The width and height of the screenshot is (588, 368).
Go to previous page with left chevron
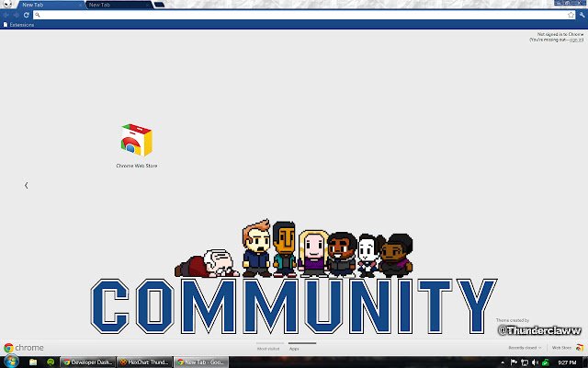(27, 185)
